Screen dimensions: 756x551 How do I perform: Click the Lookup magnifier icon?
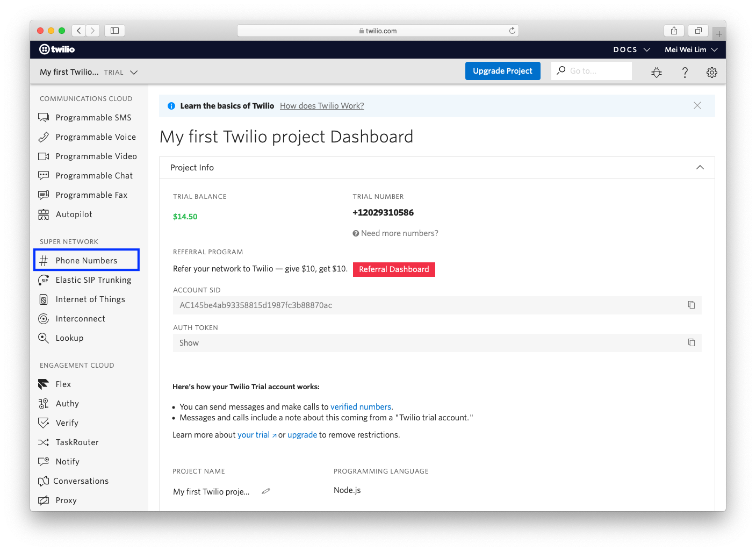43,338
